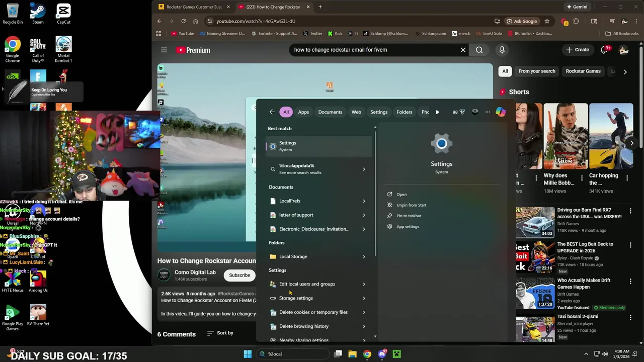644x362 pixels.
Task: Click YouTube search input field
Action: tap(375, 50)
